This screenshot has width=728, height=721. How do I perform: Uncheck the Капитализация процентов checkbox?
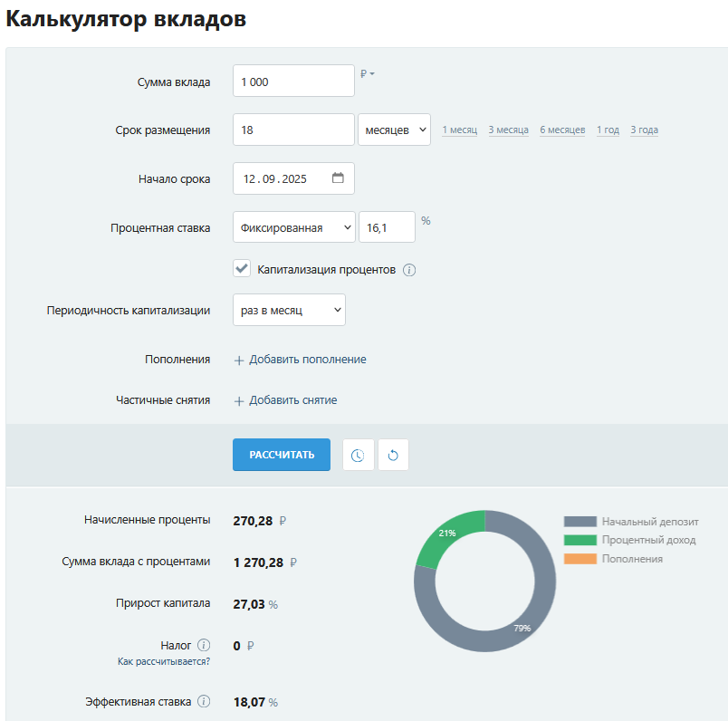241,268
